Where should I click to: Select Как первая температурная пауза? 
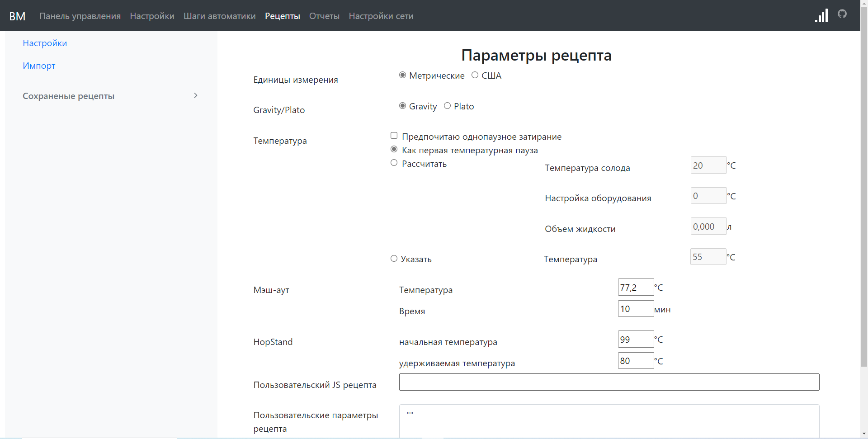(394, 149)
